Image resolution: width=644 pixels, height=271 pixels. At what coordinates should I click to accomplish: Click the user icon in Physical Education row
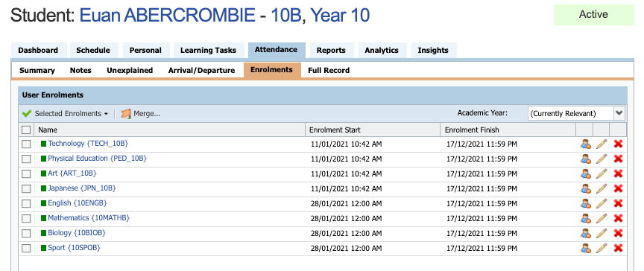pos(585,159)
